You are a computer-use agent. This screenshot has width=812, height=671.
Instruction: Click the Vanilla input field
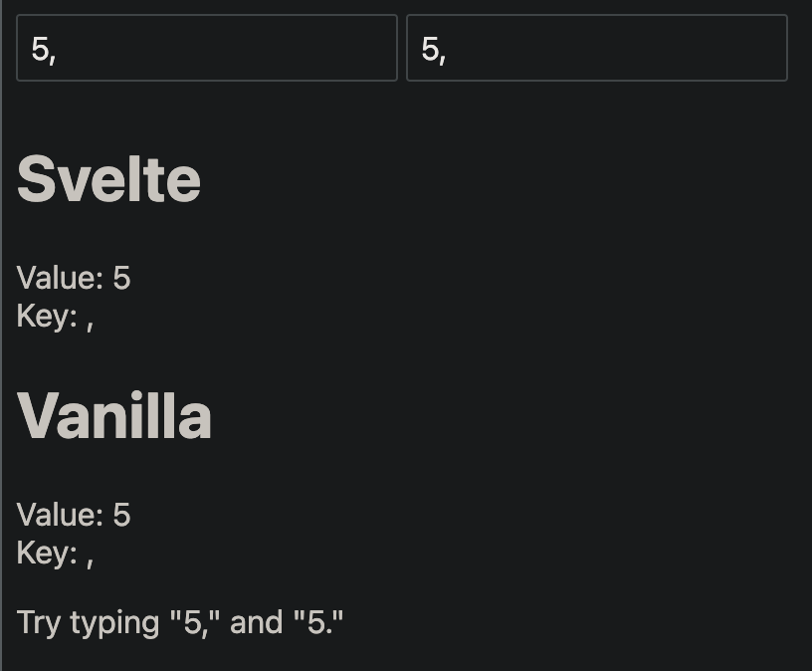click(x=597, y=48)
